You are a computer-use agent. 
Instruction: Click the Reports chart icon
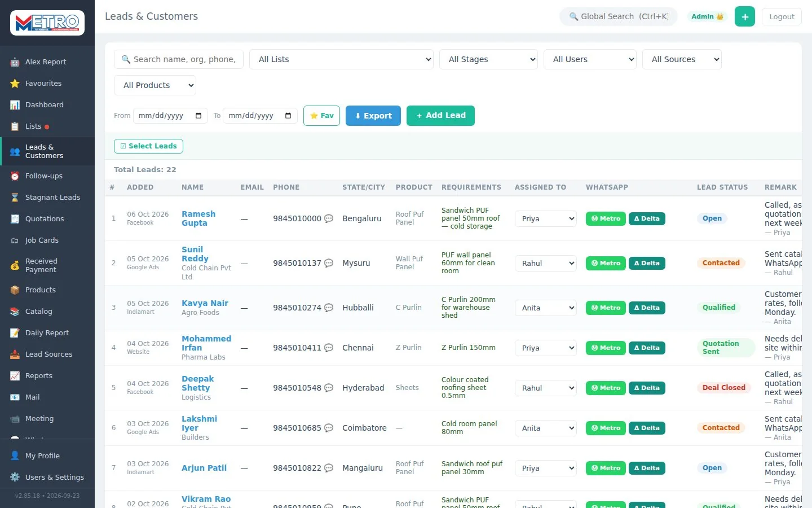tap(15, 376)
